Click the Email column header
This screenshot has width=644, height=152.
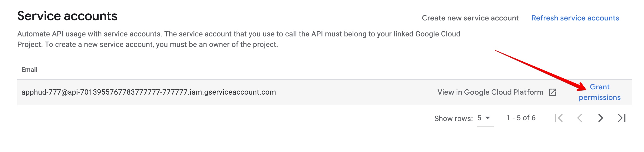pyautogui.click(x=29, y=70)
